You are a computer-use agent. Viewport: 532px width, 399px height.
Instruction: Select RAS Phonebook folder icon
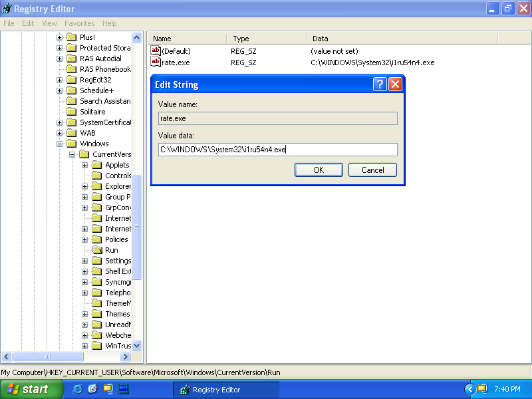pos(72,69)
